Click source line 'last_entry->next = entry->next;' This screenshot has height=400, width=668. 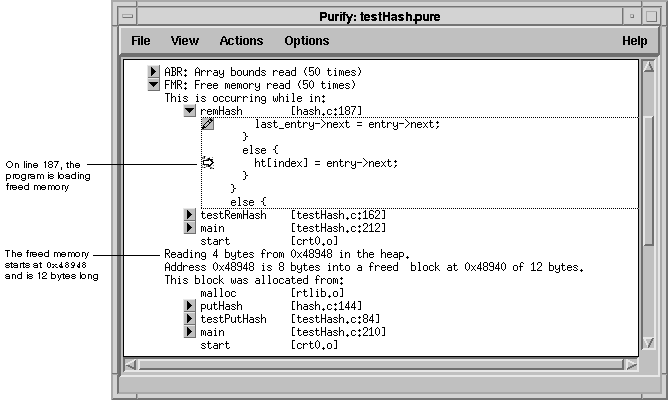coord(347,124)
